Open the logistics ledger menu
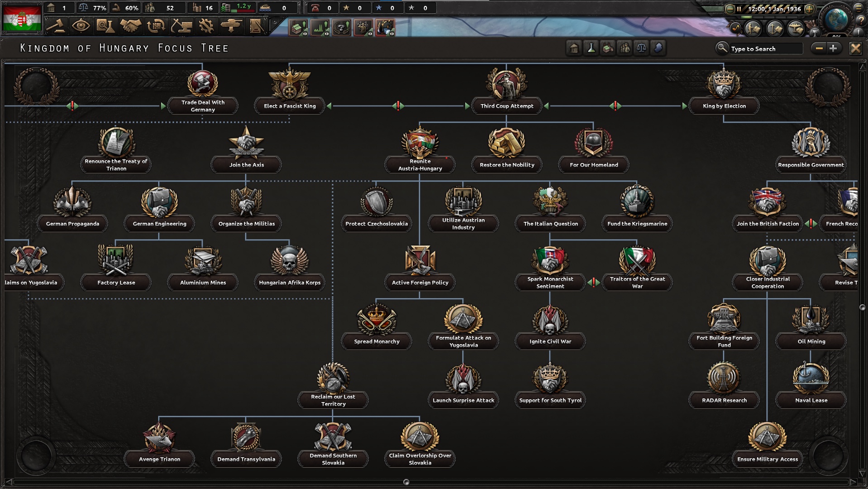The width and height of the screenshot is (868, 489). (x=256, y=26)
